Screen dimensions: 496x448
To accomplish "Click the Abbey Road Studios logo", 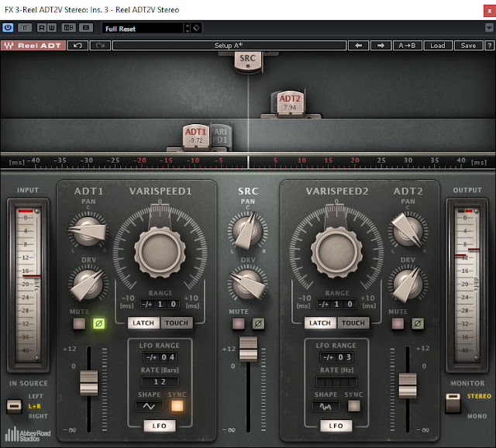I will [x=28, y=434].
